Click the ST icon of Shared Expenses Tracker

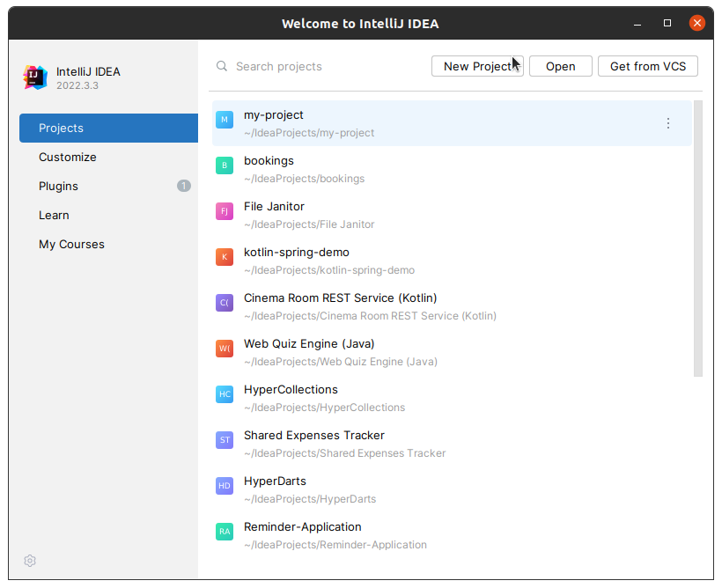225,440
